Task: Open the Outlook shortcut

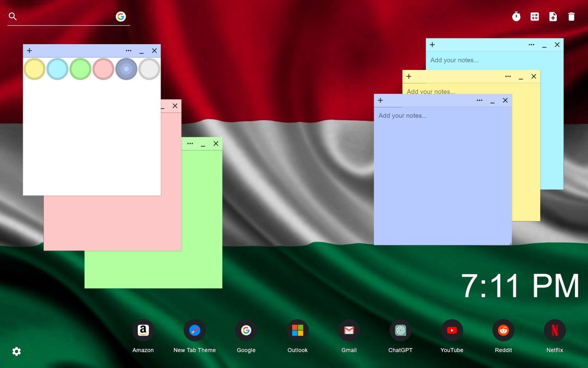Action: [x=298, y=330]
